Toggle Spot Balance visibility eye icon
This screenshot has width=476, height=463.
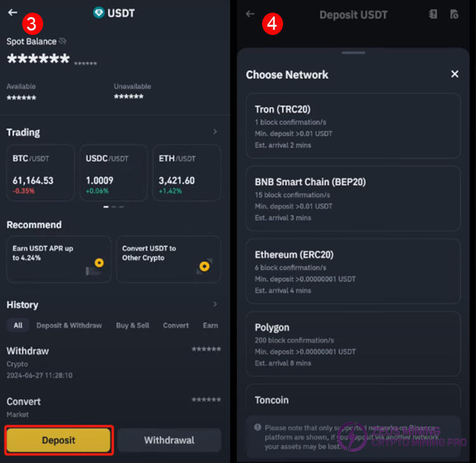click(x=63, y=41)
